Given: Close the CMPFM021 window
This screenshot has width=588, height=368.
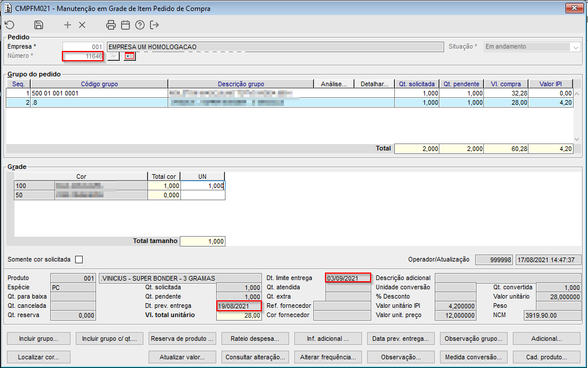Looking at the screenshot, I should click(574, 8).
